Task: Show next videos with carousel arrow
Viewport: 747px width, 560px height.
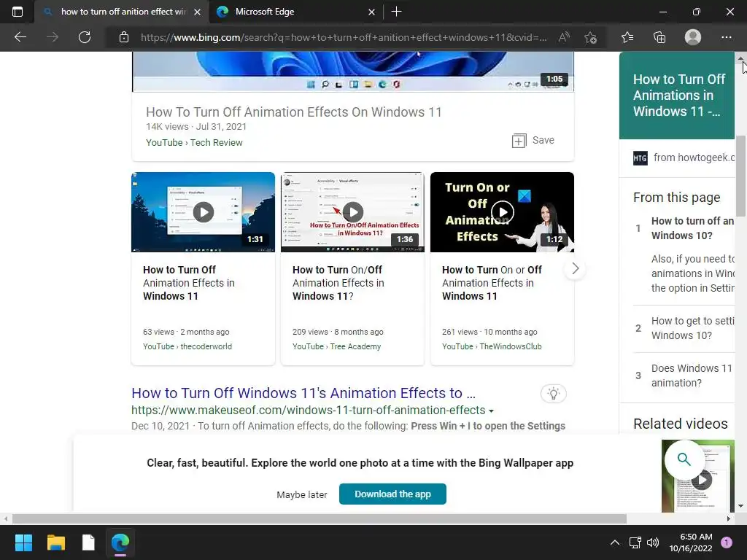Action: pyautogui.click(x=575, y=268)
